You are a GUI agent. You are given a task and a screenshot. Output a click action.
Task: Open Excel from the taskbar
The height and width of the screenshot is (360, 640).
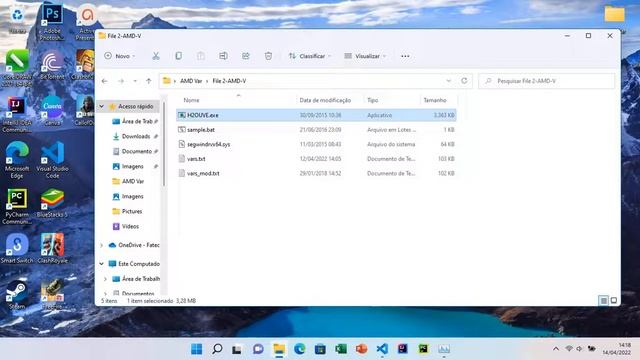(x=341, y=349)
